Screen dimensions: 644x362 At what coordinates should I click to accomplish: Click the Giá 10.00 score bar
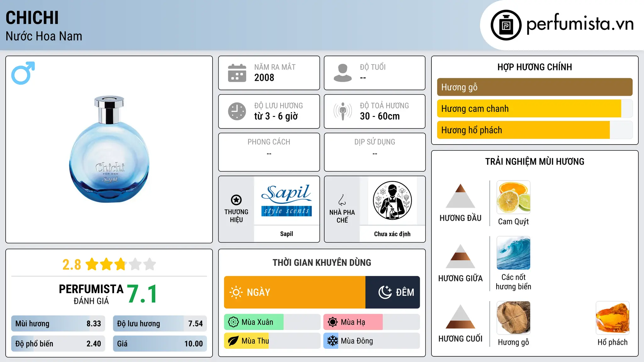[160, 344]
